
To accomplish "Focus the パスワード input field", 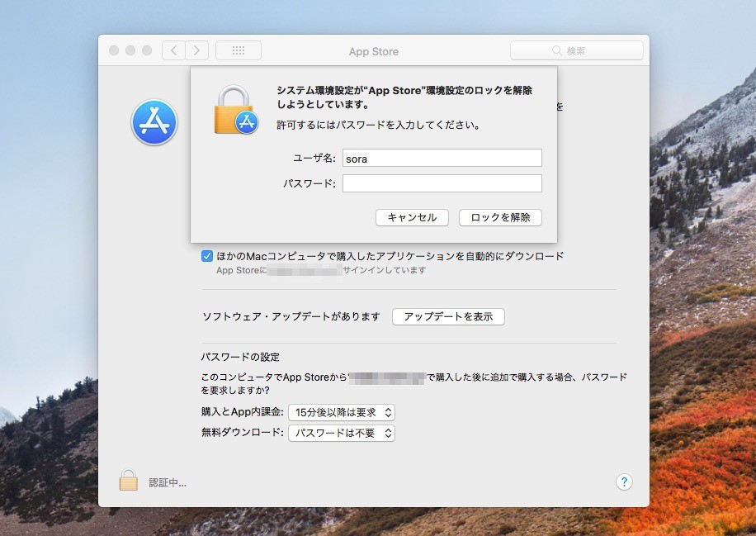I will (x=442, y=184).
